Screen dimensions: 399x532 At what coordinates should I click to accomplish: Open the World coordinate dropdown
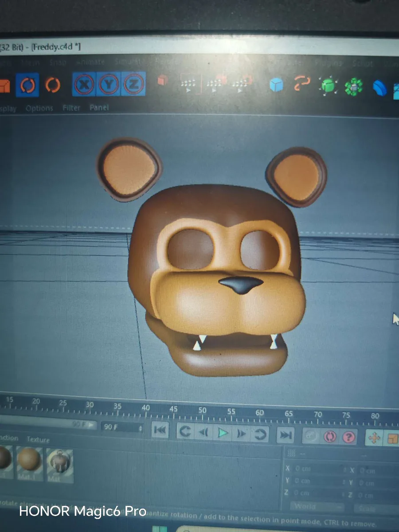tap(317, 507)
